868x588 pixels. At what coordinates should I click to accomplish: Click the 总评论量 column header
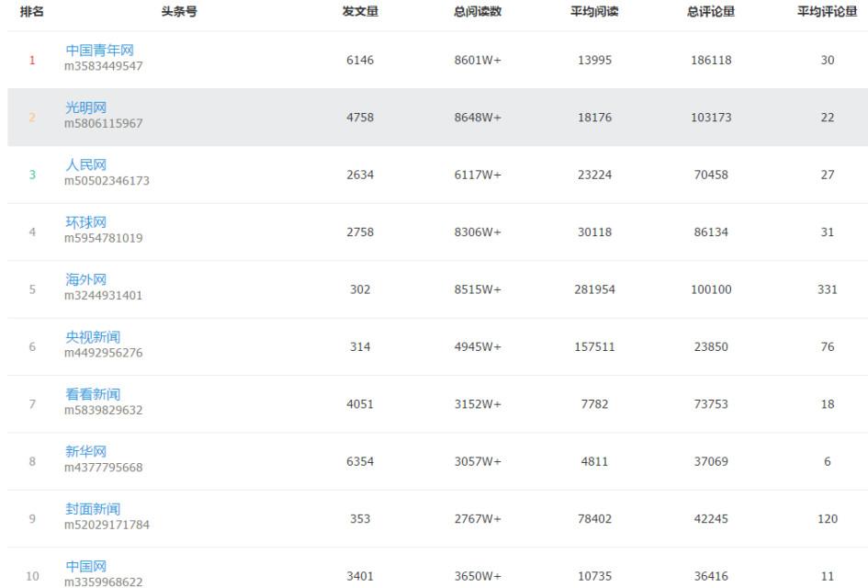pos(711,12)
